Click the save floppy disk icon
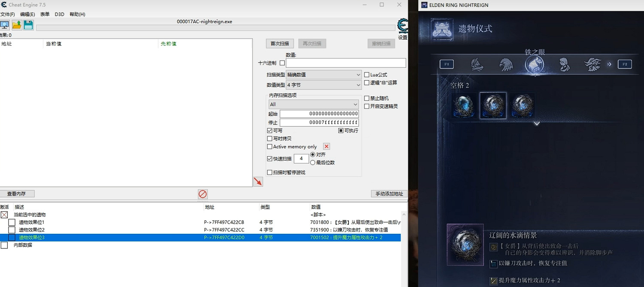The image size is (644, 287). tap(28, 25)
